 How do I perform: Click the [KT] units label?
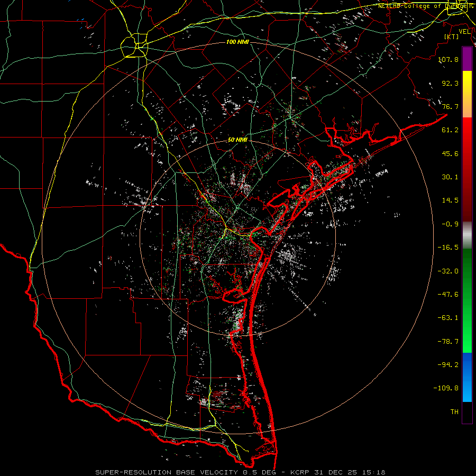click(x=452, y=36)
